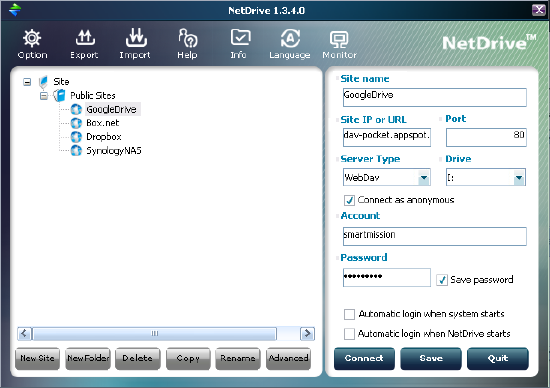Open the Drive letter dropdown
The image size is (550, 388).
(519, 177)
